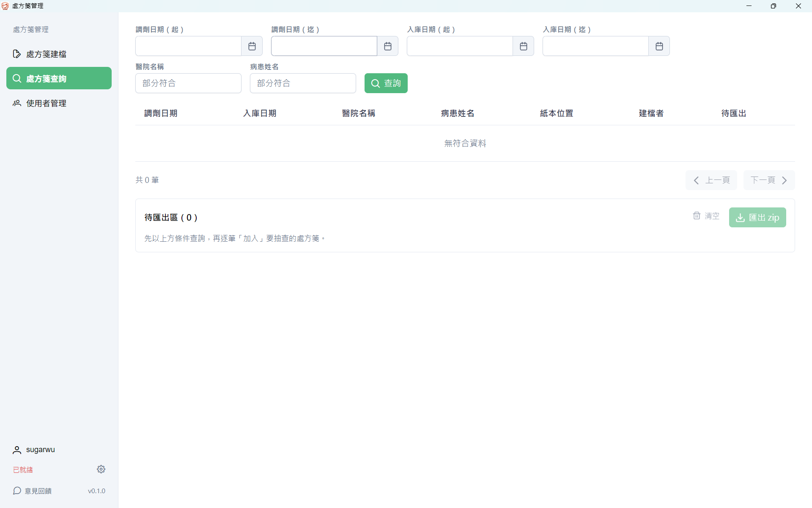Click the sugarwu user profile icon
812x508 pixels.
click(17, 450)
